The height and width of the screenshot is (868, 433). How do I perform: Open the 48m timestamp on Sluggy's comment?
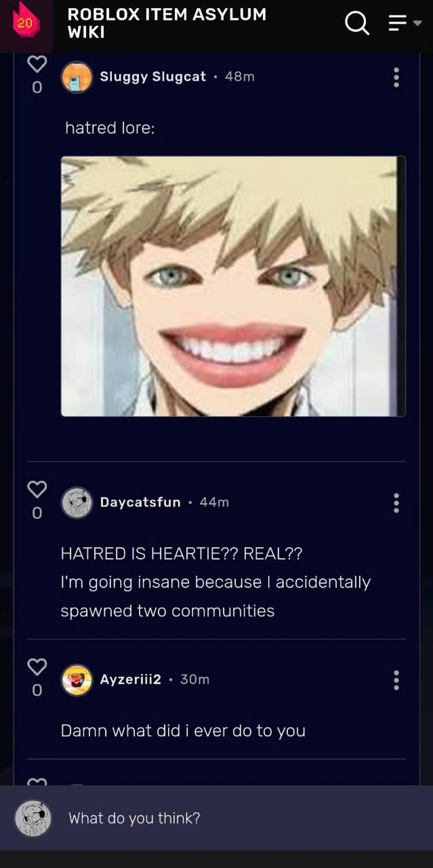click(x=240, y=76)
